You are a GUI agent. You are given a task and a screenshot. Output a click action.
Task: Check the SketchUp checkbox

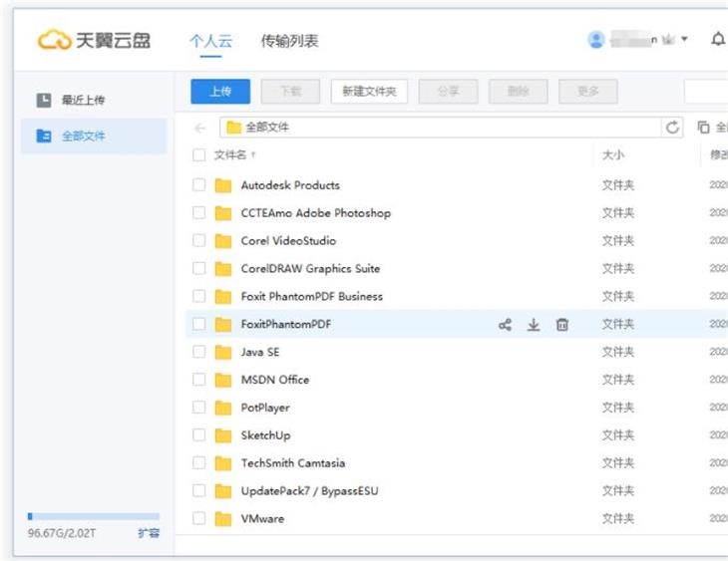pos(198,435)
